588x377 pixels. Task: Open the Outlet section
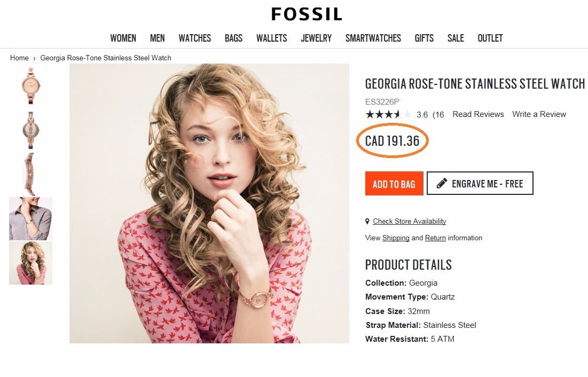(x=490, y=38)
